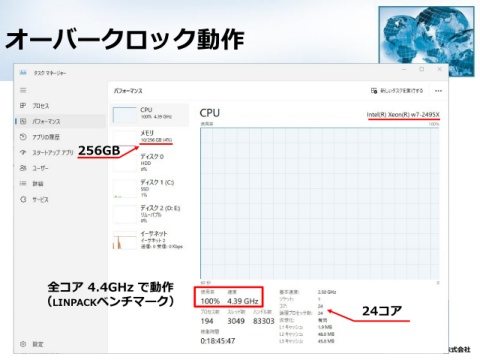Open the パフォーマンス sidebar icon
This screenshot has height=360, width=480.
(x=23, y=121)
